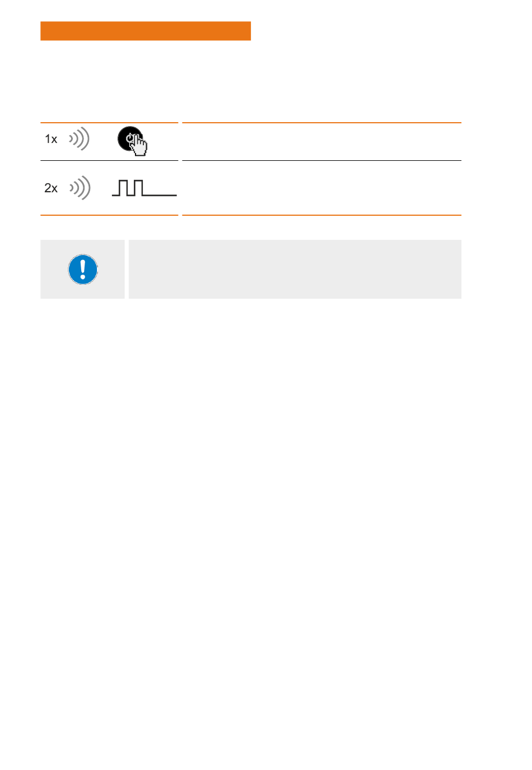Select the 2x beep count label
Image resolution: width=532 pixels, height=770 pixels.
tap(51, 188)
